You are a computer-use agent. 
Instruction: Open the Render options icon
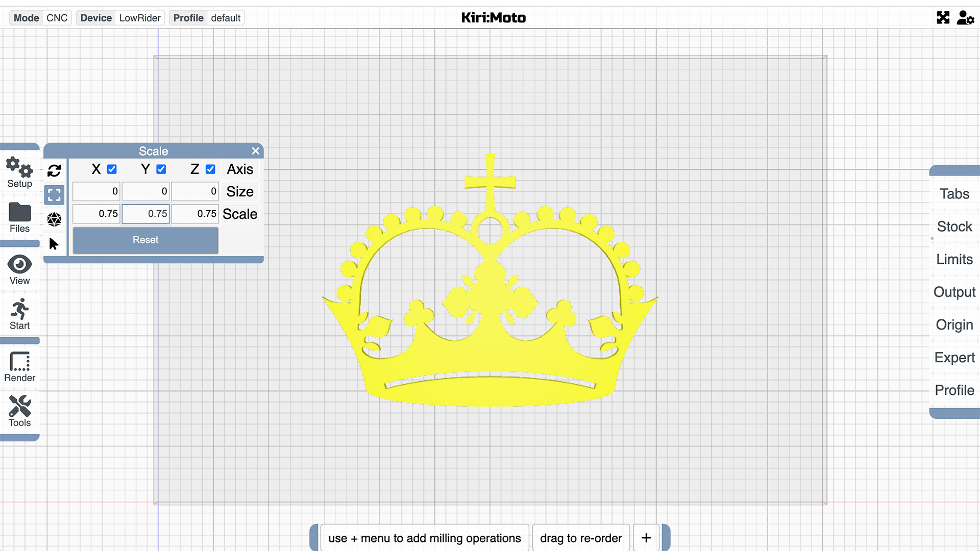19,367
